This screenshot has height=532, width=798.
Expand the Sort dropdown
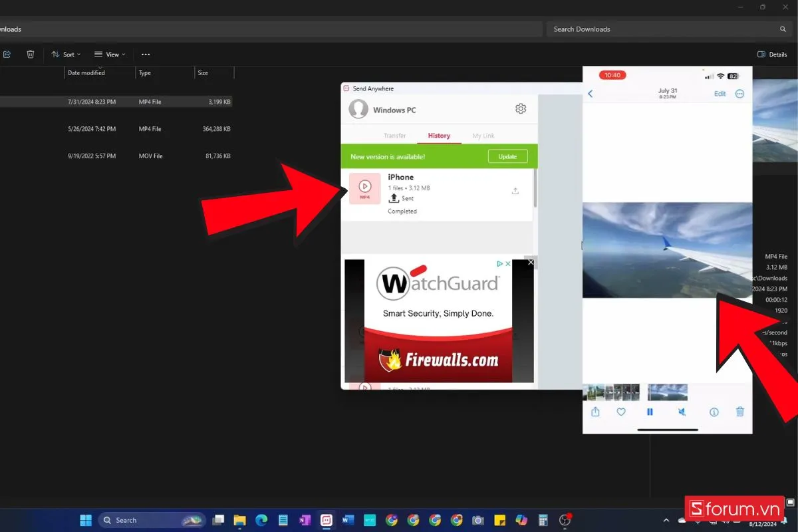(66, 55)
